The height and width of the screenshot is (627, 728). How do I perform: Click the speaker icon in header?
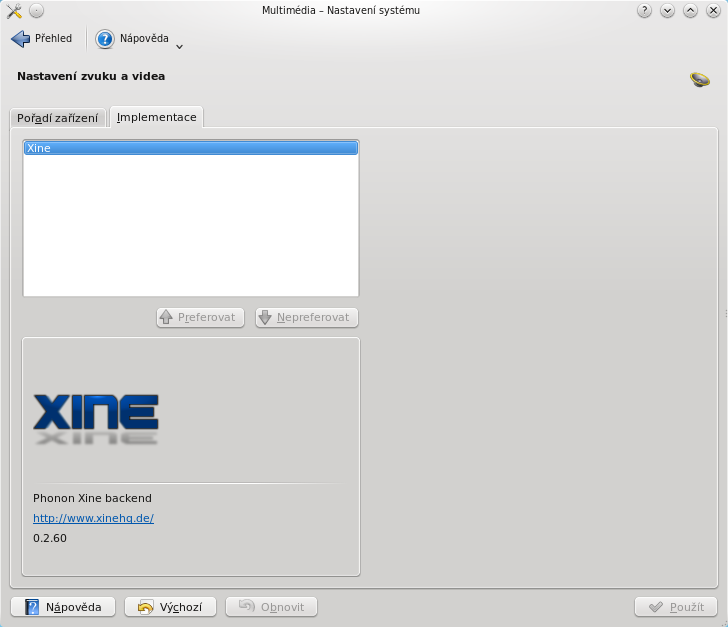(700, 79)
